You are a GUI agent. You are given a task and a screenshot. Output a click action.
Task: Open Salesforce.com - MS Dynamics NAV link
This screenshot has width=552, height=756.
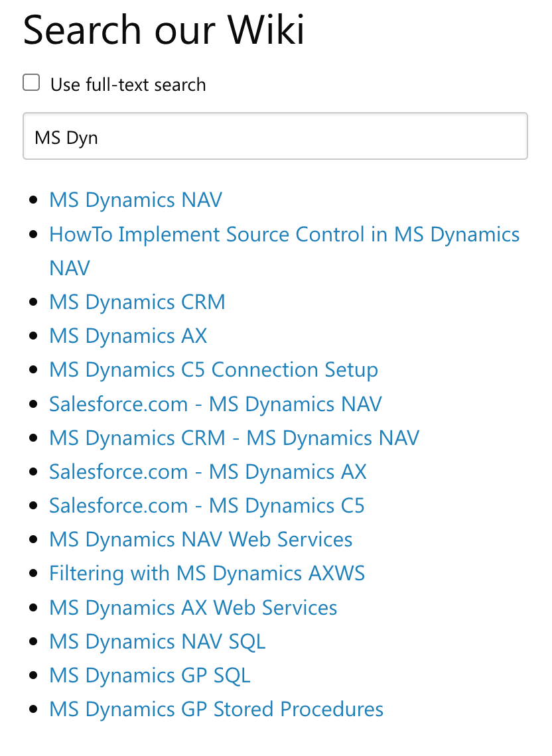(215, 404)
